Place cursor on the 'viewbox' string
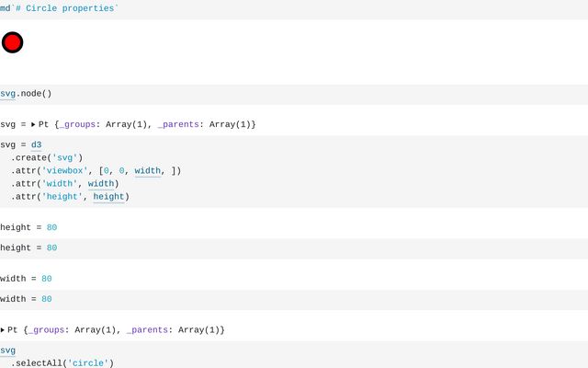Screen dimensions: 588x368 [x=67, y=170]
